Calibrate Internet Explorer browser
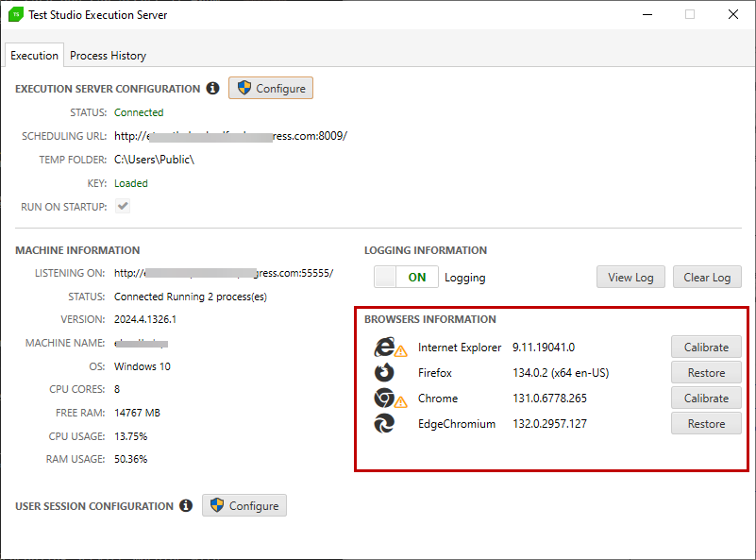 [706, 348]
